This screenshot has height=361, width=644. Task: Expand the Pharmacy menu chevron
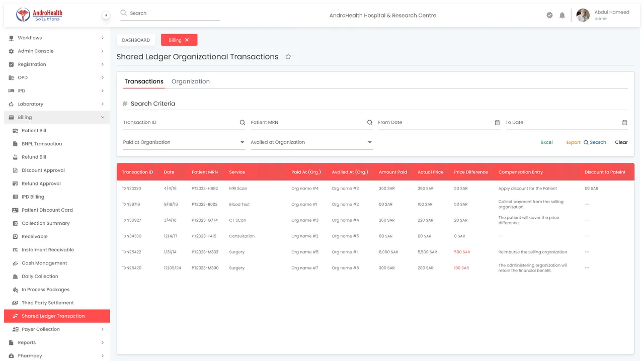pos(102,355)
